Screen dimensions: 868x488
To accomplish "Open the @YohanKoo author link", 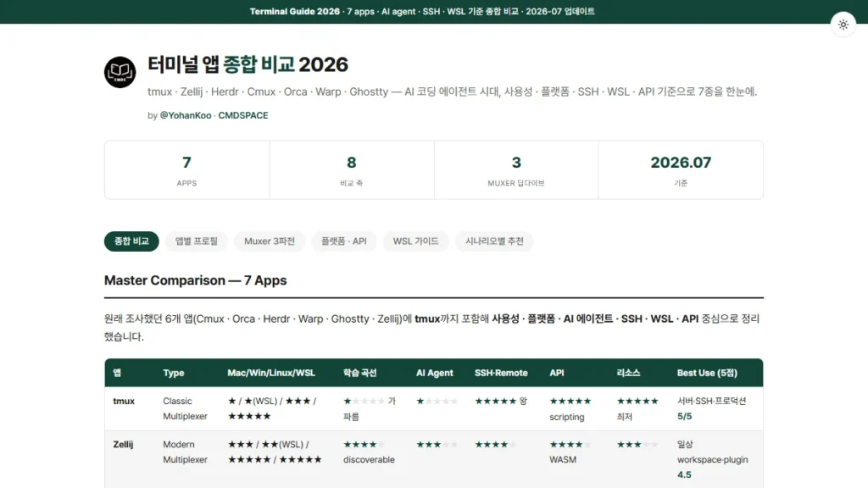I will click(x=186, y=115).
